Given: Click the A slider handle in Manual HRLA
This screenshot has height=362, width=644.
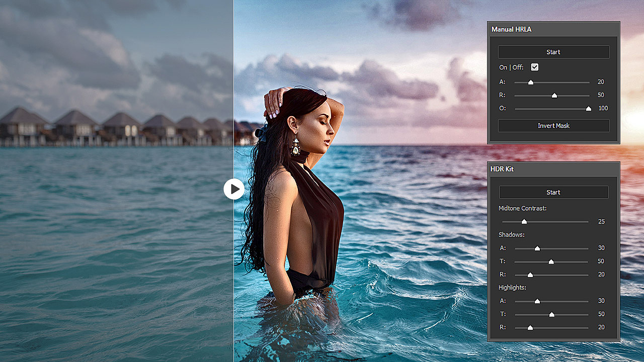Looking at the screenshot, I should 532,82.
